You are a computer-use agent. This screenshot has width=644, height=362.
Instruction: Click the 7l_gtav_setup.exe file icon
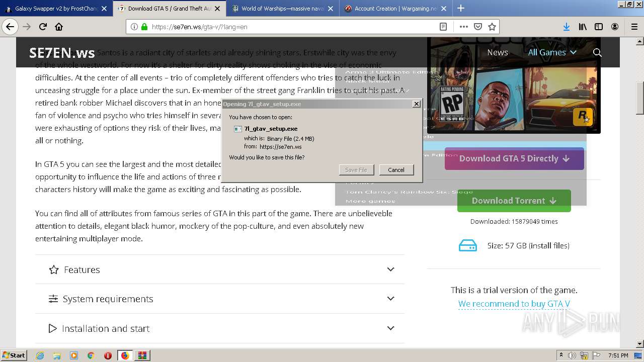coord(238,129)
